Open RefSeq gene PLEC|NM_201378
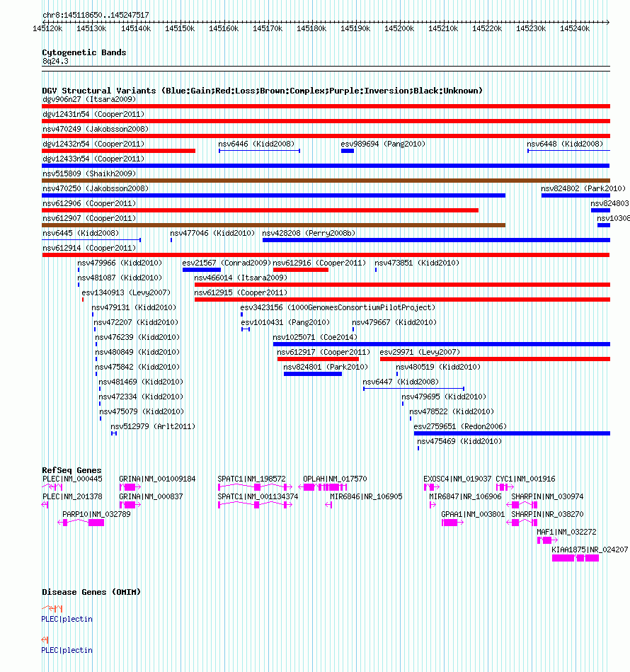Image resolution: width=630 pixels, height=672 pixels. click(x=45, y=505)
